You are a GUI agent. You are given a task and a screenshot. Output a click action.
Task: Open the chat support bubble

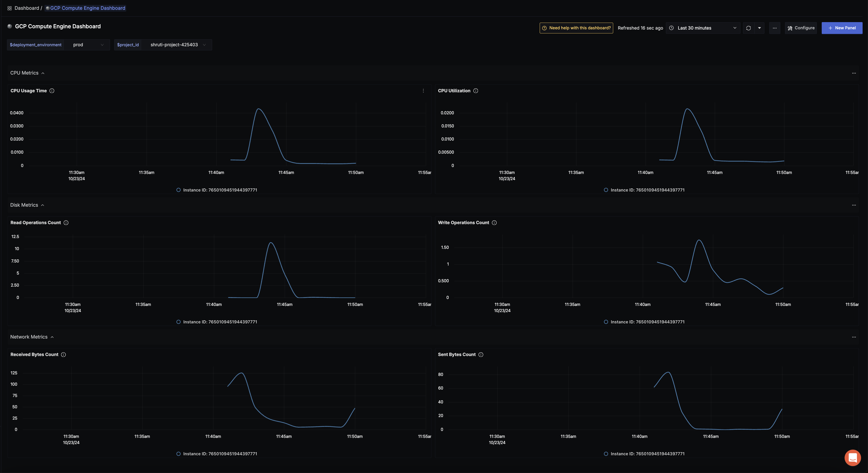coord(853,458)
